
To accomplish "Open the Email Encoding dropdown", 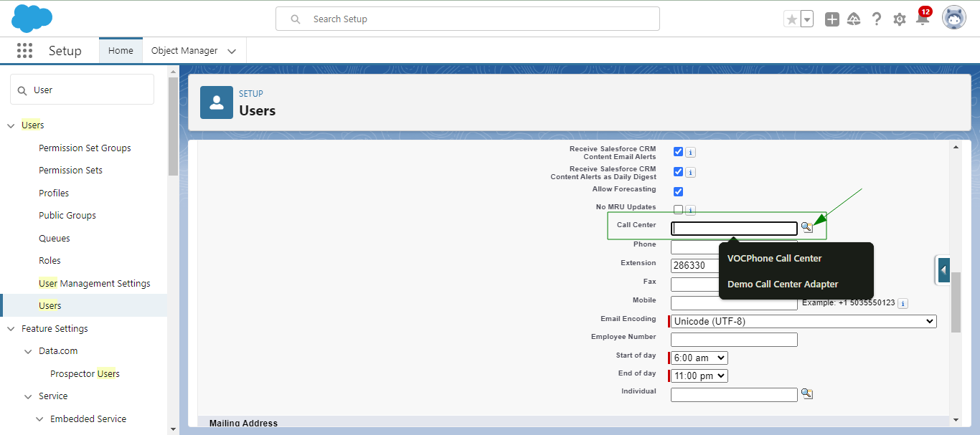I will point(802,321).
